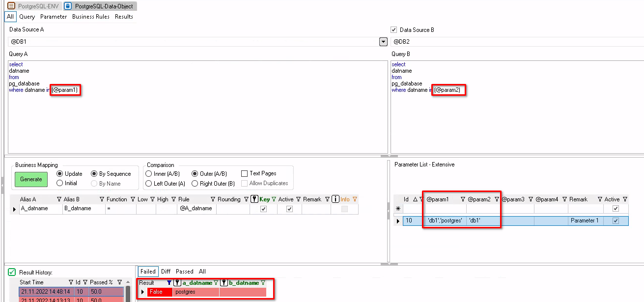
Task: Click the filter icon on Rule column
Action: click(x=213, y=199)
